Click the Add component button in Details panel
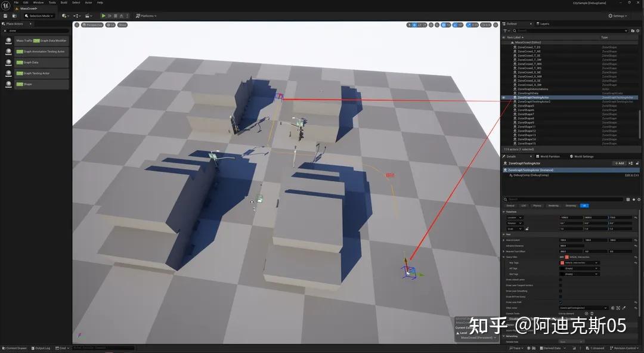The width and height of the screenshot is (644, 353). point(619,163)
